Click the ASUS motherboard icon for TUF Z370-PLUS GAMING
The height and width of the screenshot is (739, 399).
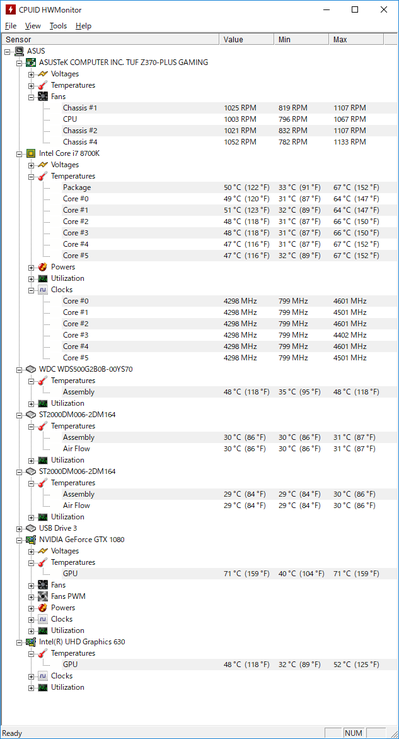point(31,62)
